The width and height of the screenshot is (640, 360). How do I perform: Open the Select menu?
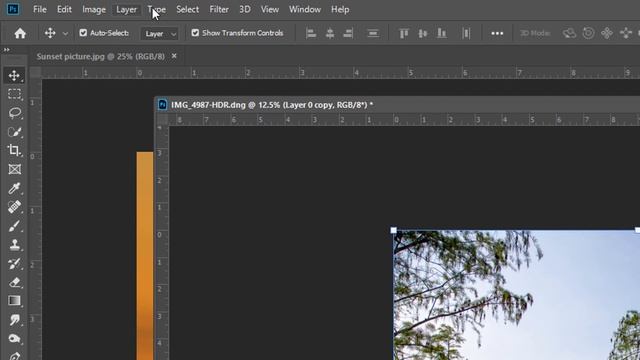187,9
